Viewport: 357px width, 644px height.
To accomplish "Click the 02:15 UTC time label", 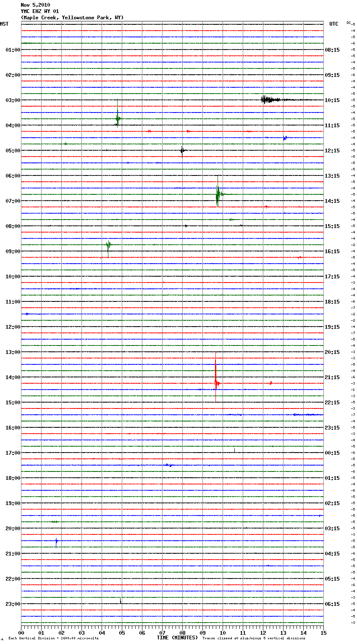I will pyautogui.click(x=332, y=503).
